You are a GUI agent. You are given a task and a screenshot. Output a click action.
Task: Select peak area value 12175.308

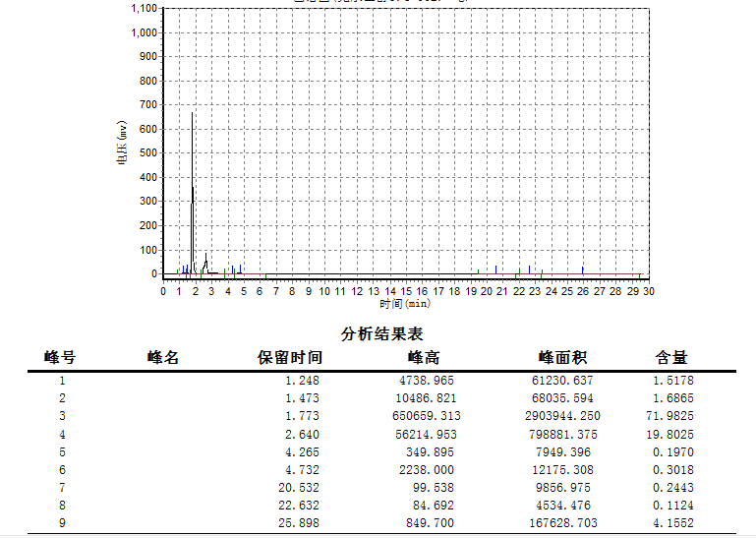click(x=562, y=470)
